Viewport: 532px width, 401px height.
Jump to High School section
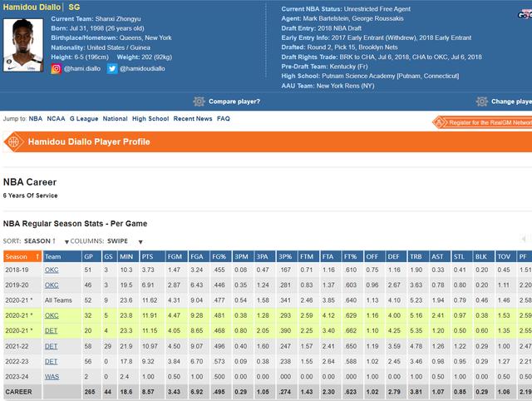click(150, 118)
